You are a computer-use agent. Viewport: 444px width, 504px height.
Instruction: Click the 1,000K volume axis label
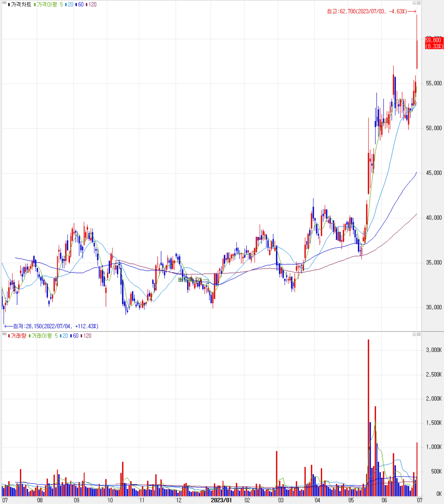(434, 447)
